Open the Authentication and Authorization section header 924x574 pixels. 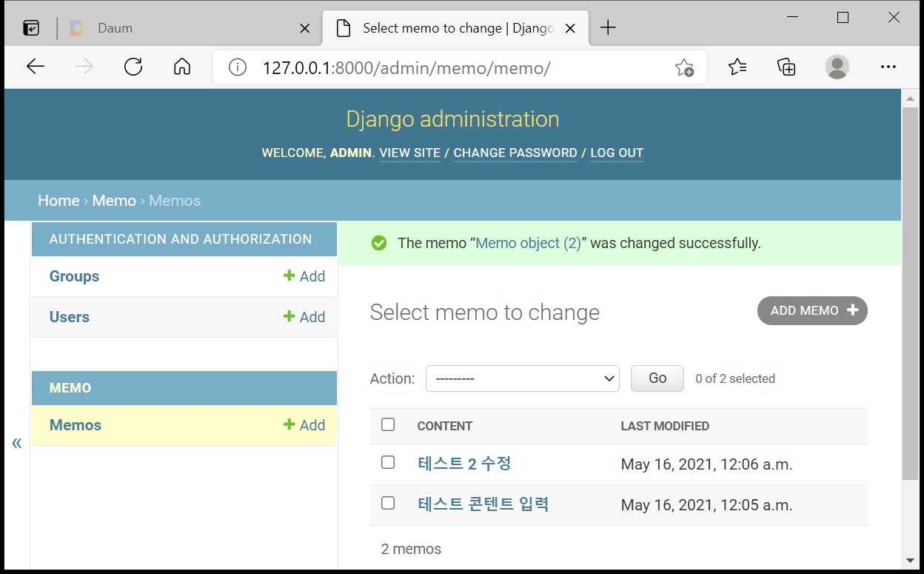coord(181,239)
